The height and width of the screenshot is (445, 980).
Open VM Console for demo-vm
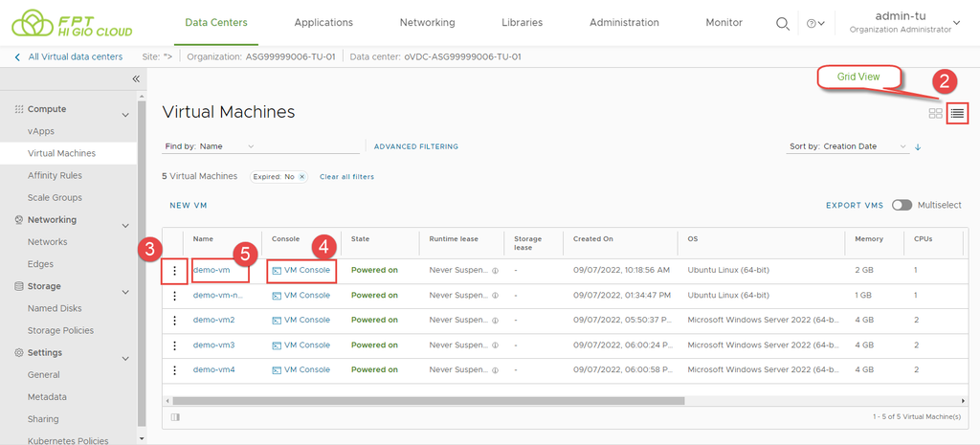pos(301,271)
